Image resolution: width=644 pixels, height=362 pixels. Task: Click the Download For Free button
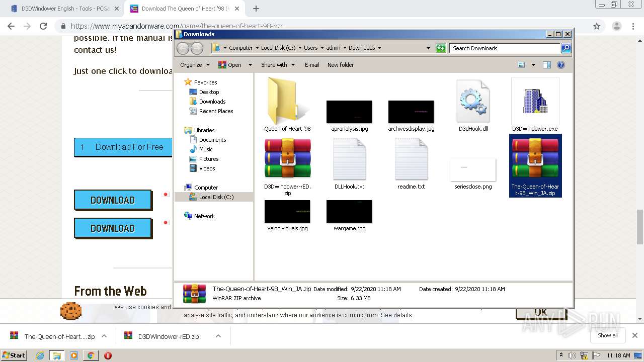point(123,147)
